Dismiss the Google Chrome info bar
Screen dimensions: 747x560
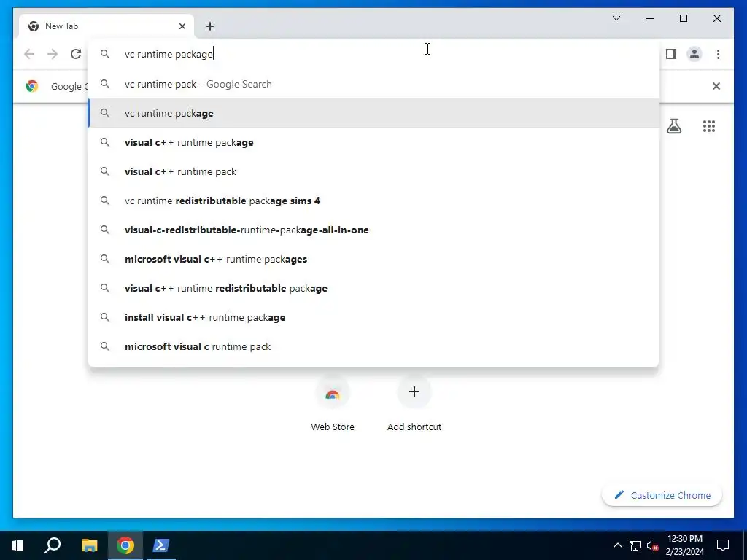(x=716, y=86)
